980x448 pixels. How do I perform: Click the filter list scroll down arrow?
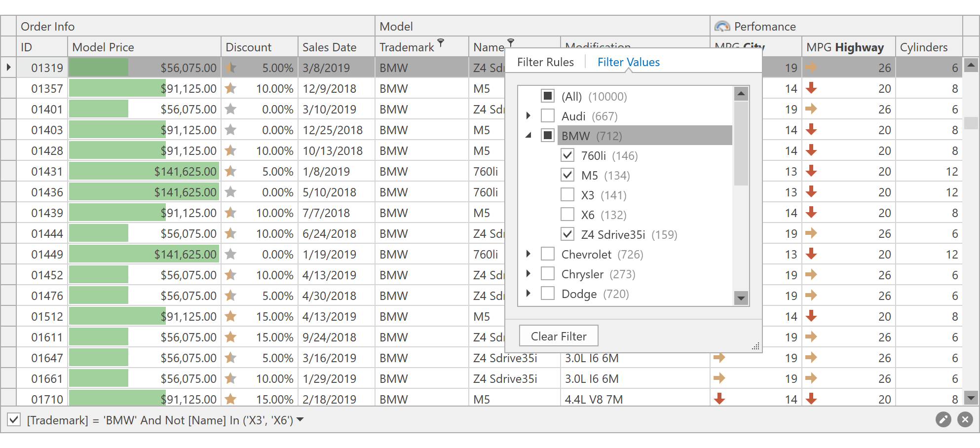[x=741, y=298]
